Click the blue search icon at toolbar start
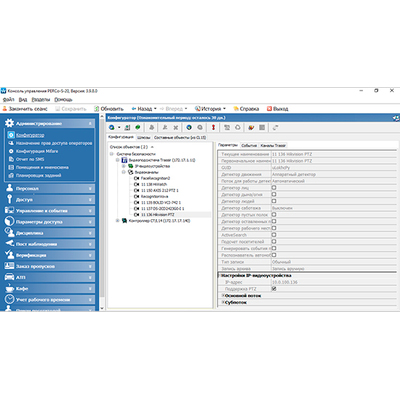Screen dimensions: 400x400 [112, 127]
